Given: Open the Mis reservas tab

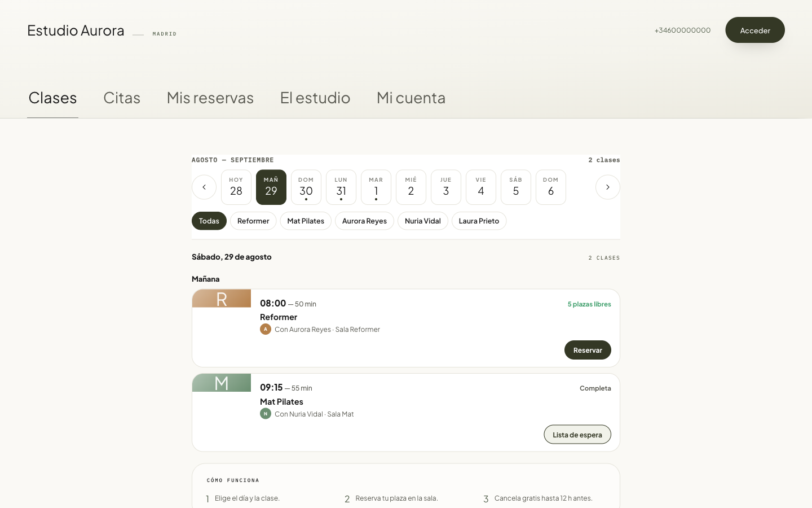Looking at the screenshot, I should [210, 98].
